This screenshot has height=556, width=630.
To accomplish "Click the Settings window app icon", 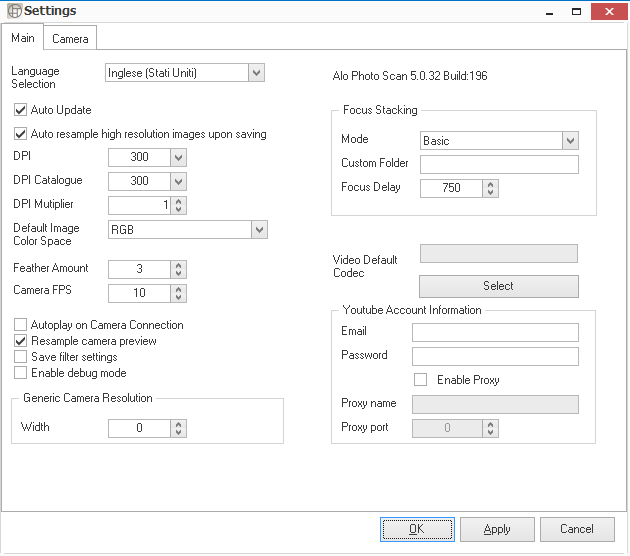I will point(14,11).
